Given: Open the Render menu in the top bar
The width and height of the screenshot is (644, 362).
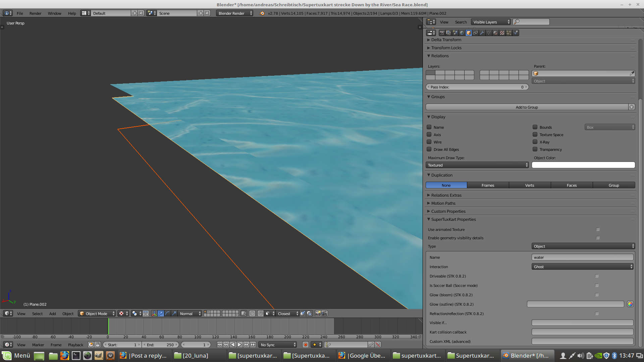Looking at the screenshot, I should [35, 13].
